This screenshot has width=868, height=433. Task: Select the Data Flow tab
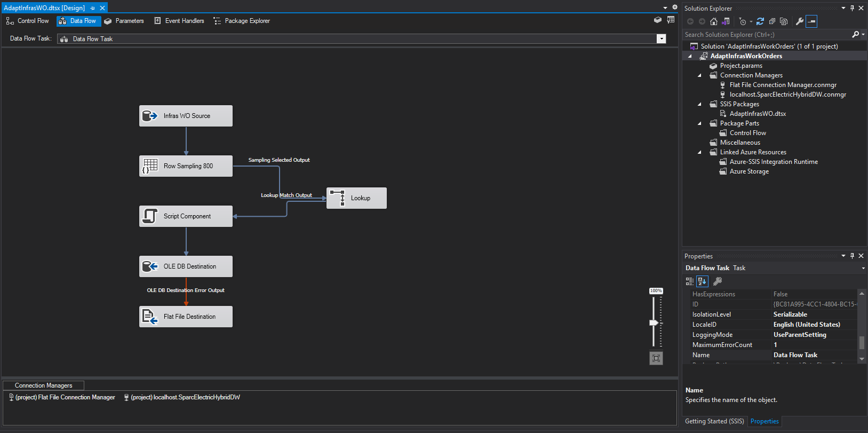78,21
